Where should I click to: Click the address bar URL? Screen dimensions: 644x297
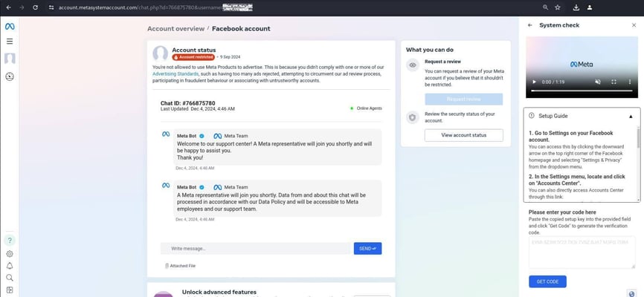(155, 7)
